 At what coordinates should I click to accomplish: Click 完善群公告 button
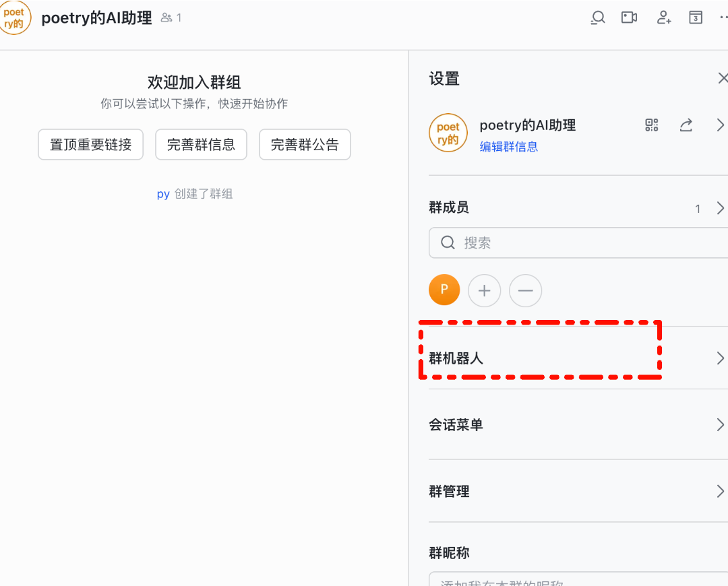pos(305,144)
